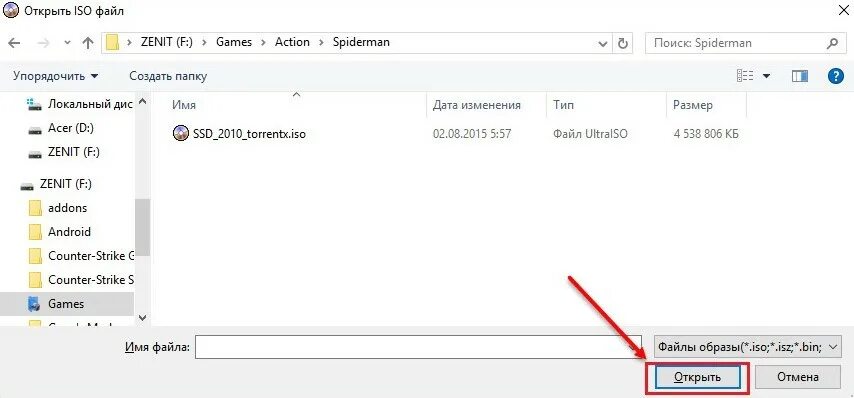Click Создать папку button
854x398 pixels.
coord(168,76)
